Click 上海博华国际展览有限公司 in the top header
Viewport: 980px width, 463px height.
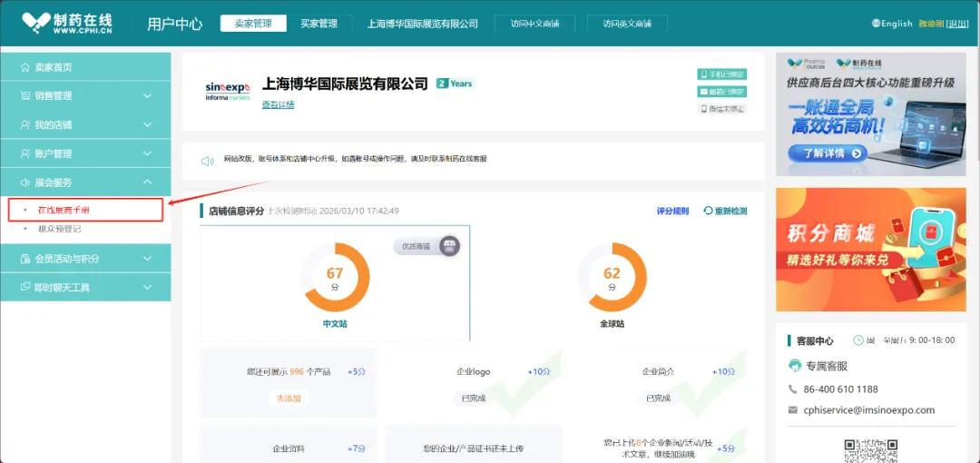[x=423, y=24]
